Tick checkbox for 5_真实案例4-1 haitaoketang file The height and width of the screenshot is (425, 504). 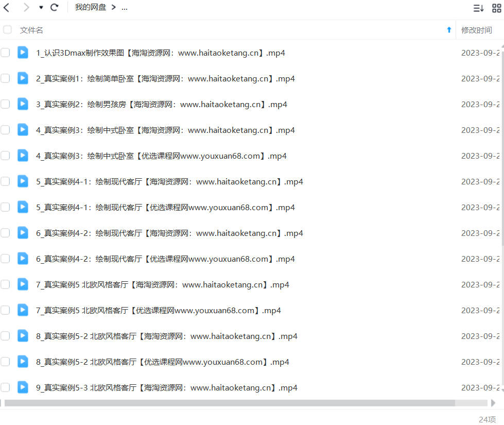click(x=5, y=181)
